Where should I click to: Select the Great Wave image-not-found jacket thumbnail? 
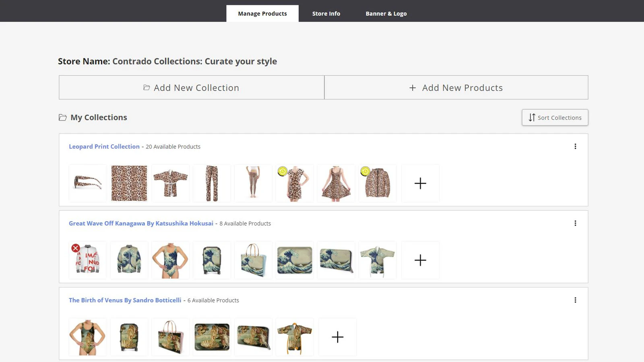88,260
